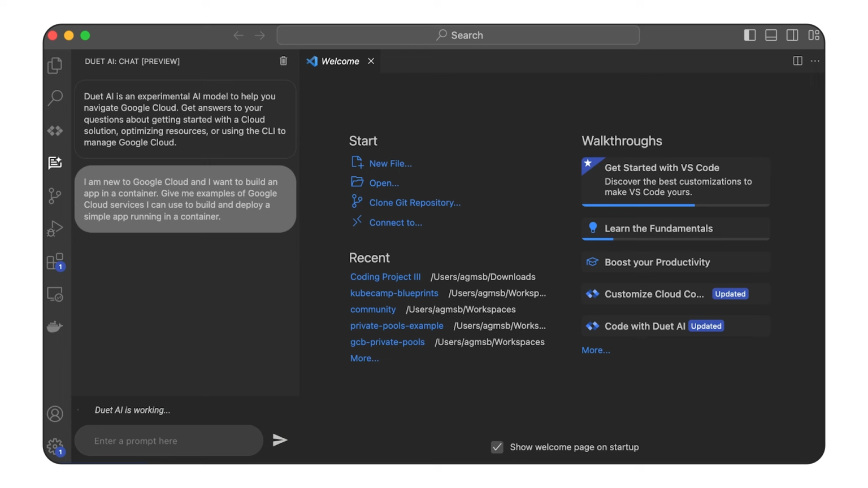Open the Run and Debug view
Viewport: 868px width, 488px height.
coord(55,229)
